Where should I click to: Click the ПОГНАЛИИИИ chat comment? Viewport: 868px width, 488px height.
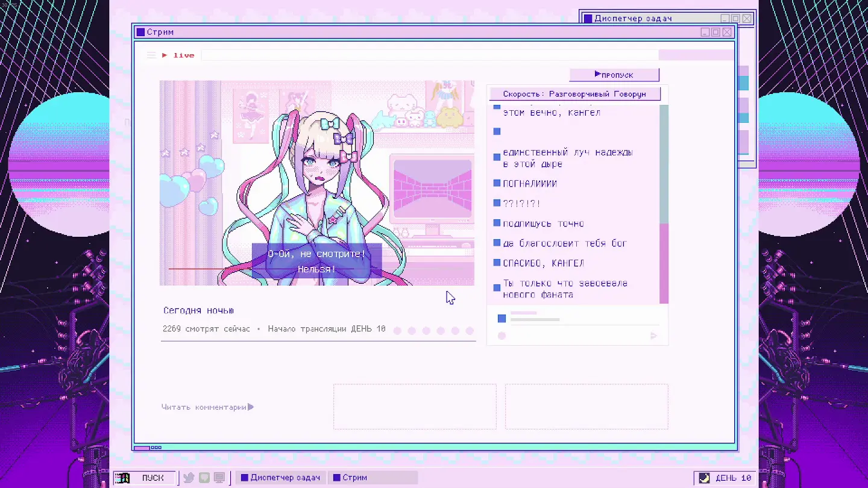pyautogui.click(x=530, y=184)
